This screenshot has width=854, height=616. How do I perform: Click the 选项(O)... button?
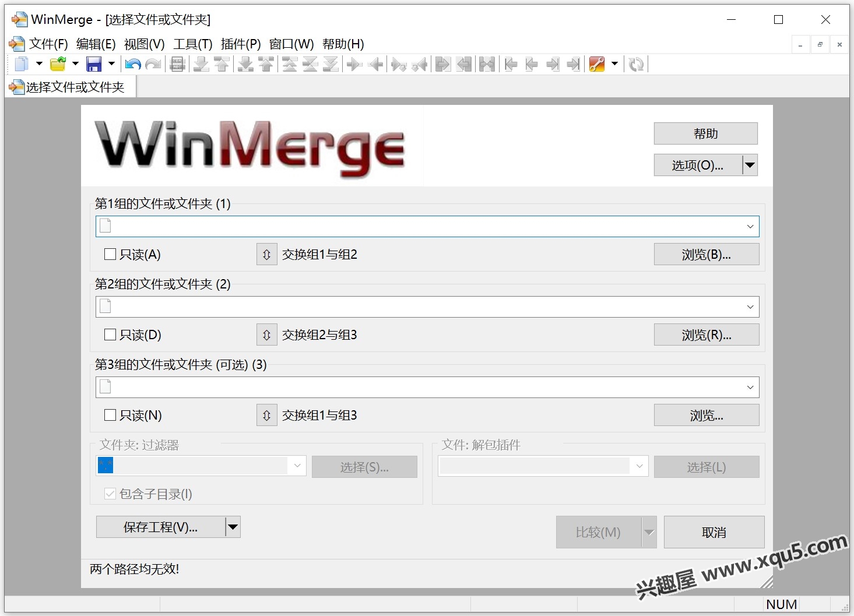coord(698,165)
